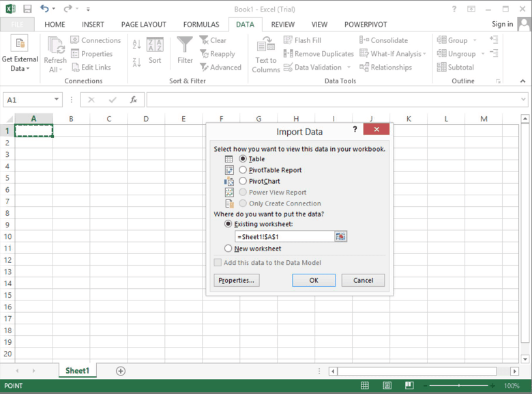Screen dimensions: 532x394
Task: Switch to the HOME tab
Action: pyautogui.click(x=55, y=25)
